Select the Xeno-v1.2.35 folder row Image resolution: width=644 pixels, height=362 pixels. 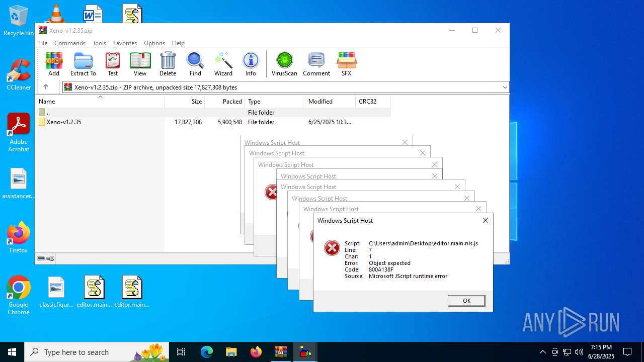click(213, 122)
